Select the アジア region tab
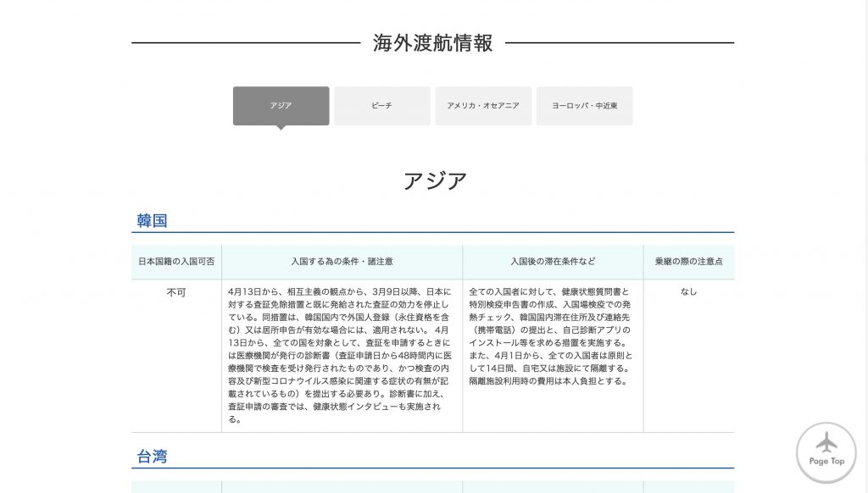This screenshot has height=493, width=868. click(x=281, y=106)
